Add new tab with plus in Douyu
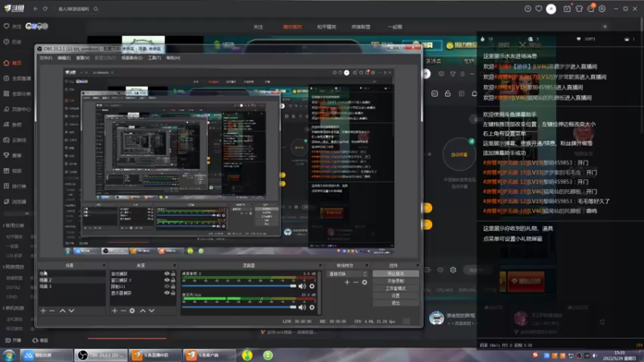644x362 pixels. [605, 27]
